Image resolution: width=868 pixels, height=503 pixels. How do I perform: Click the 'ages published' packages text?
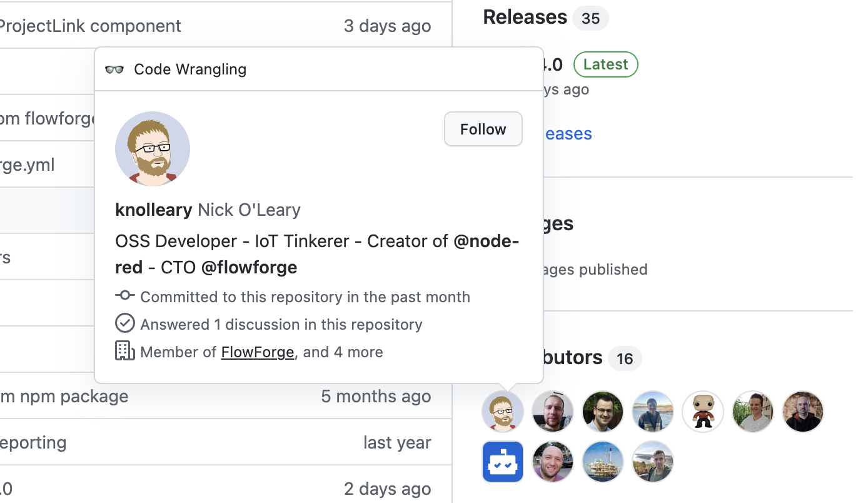point(595,270)
